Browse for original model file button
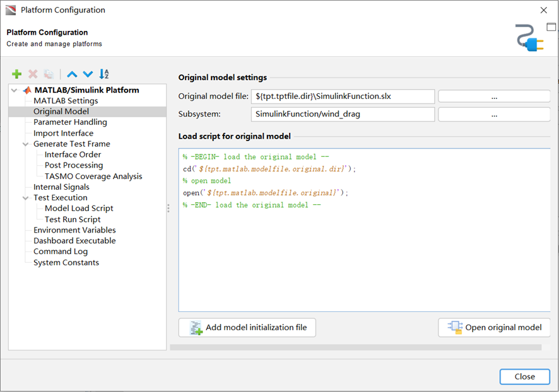Viewport: 559px width, 392px height. pyautogui.click(x=494, y=96)
